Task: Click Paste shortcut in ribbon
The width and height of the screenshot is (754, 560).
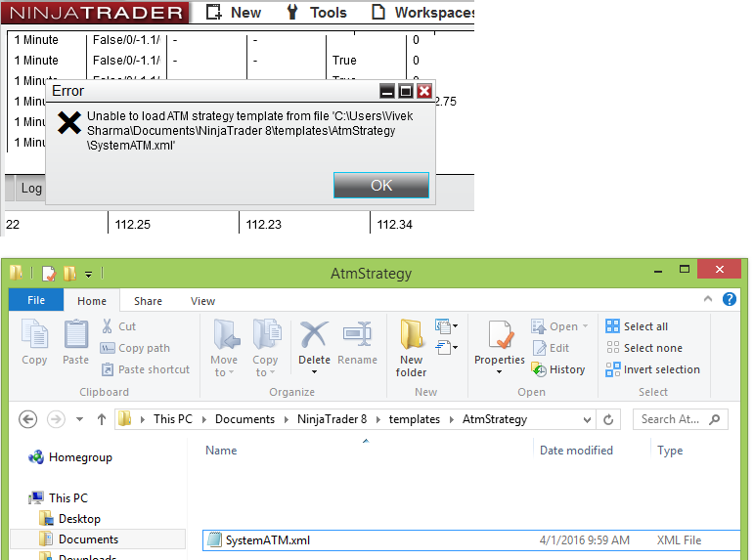Action: coord(145,369)
